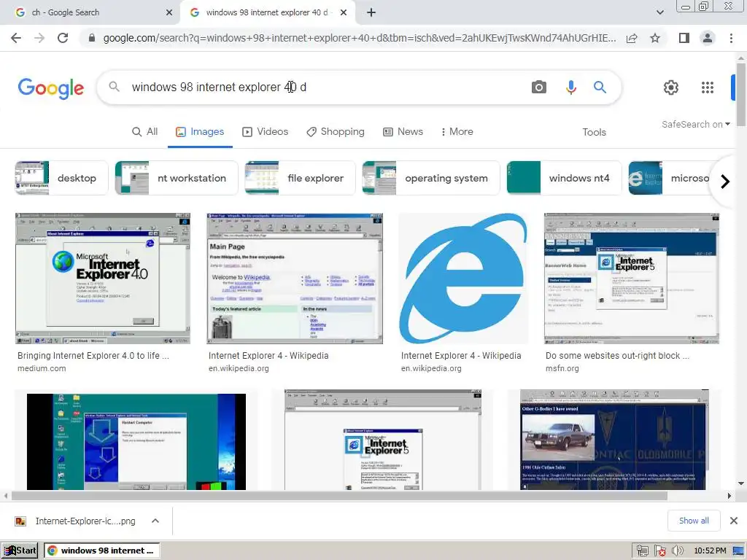Open 'Bringing Internet Explorer 4.0 to life' link
Image resolution: width=747 pixels, height=560 pixels.
click(x=93, y=356)
